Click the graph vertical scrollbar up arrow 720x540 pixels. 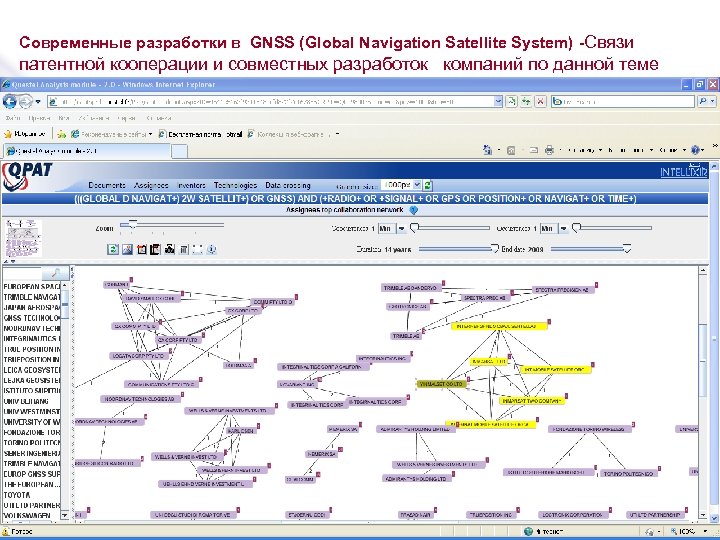(703, 271)
